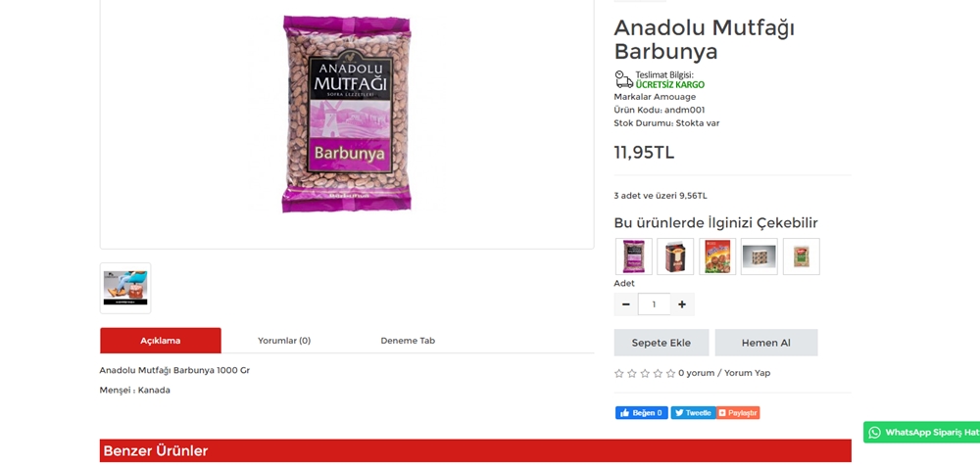Viewport: 980px width, 466px height.
Task: Buy now with Hemen Al button
Action: point(766,343)
